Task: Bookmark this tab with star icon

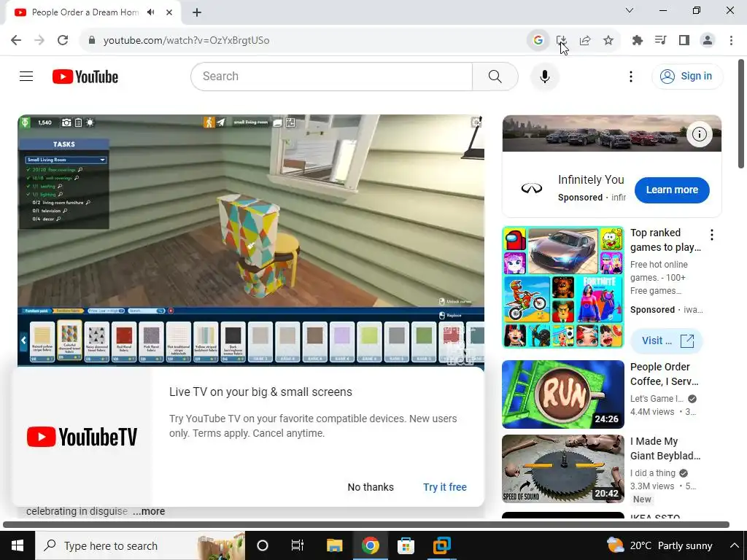Action: (x=608, y=41)
